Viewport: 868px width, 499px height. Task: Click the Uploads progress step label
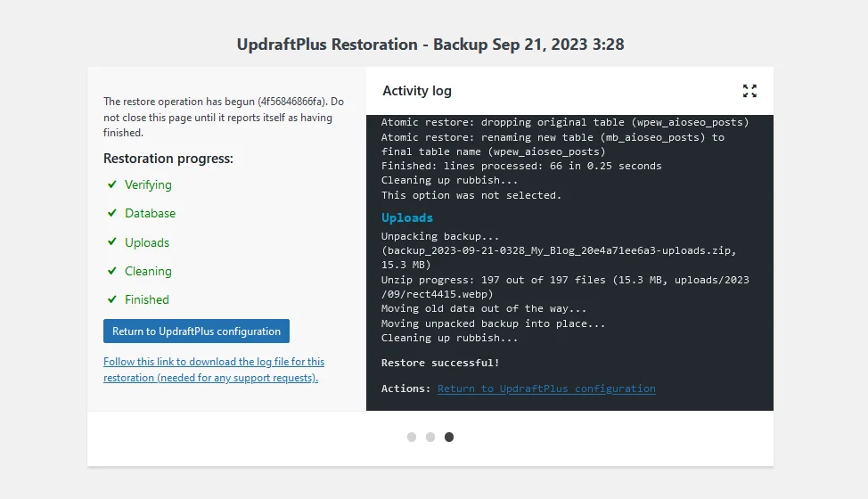click(147, 242)
